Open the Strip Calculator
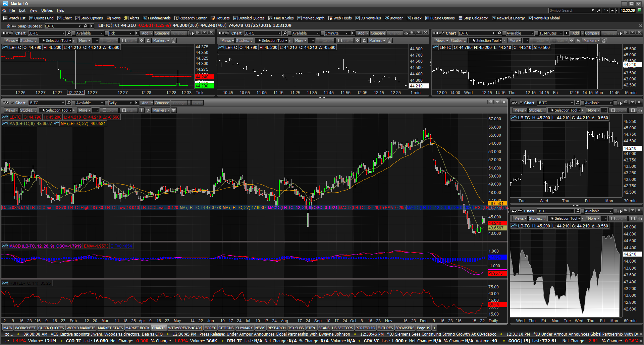 point(473,18)
